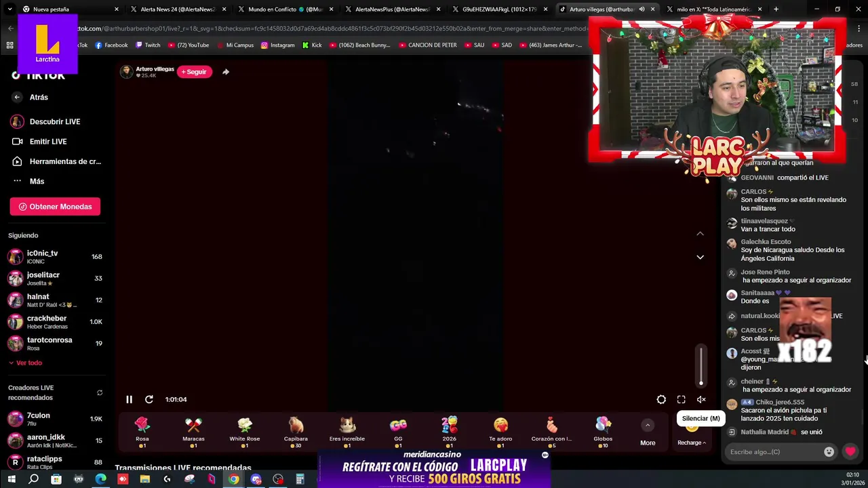Open Herramientas de creador sidebar item
Screen dimensions: 868x488
tap(56, 161)
